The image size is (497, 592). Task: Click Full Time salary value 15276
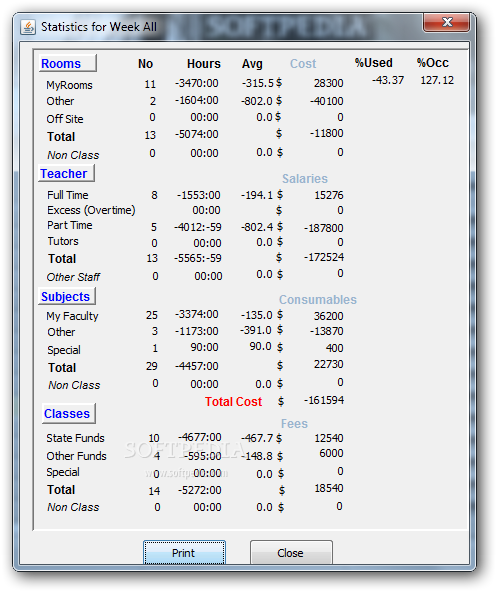(329, 195)
